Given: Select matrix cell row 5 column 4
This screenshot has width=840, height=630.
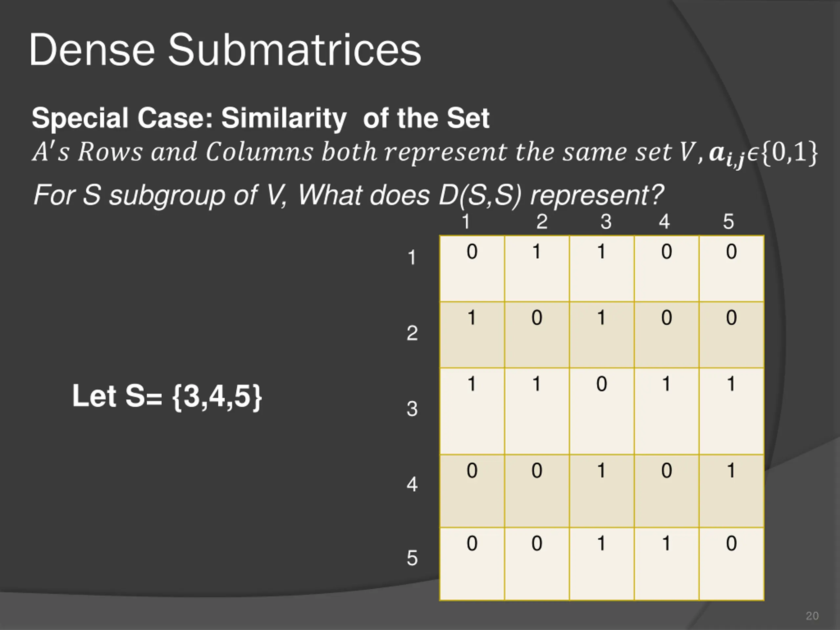Looking at the screenshot, I should tap(667, 564).
